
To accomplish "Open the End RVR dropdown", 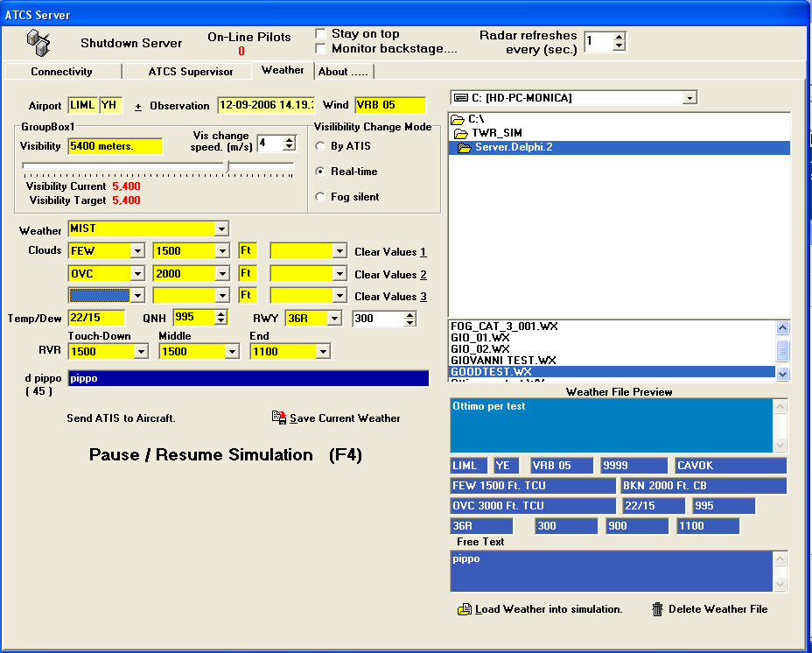I will 323,352.
